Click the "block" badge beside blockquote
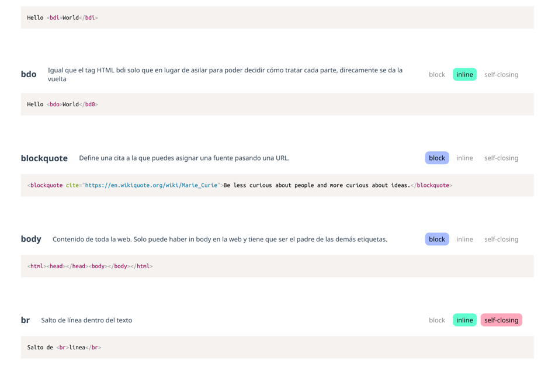 click(436, 158)
